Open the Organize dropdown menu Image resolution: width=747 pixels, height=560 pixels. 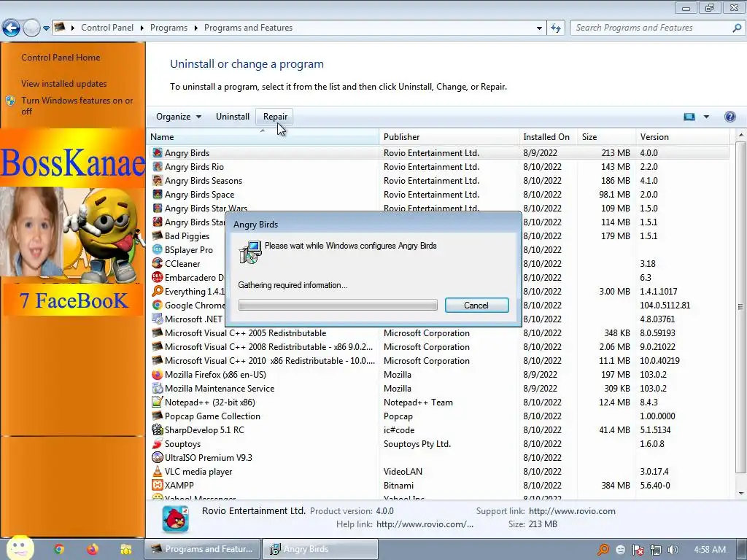pos(179,117)
